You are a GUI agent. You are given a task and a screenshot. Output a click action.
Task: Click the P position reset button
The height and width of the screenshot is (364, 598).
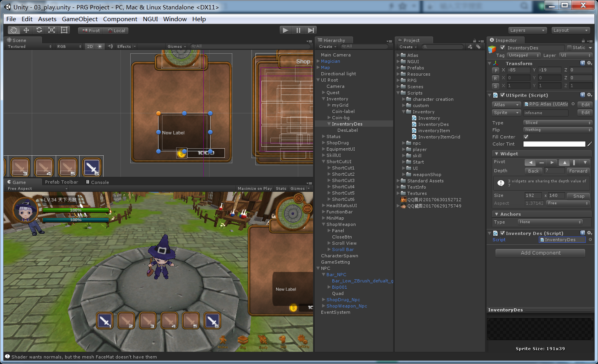coord(496,70)
